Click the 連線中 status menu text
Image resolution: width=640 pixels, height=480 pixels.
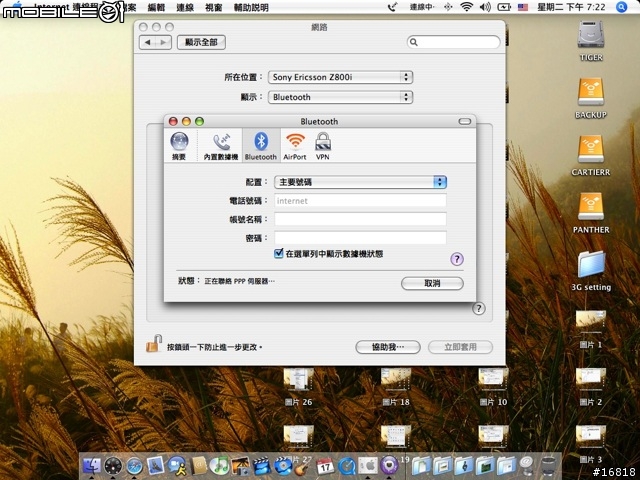[422, 7]
